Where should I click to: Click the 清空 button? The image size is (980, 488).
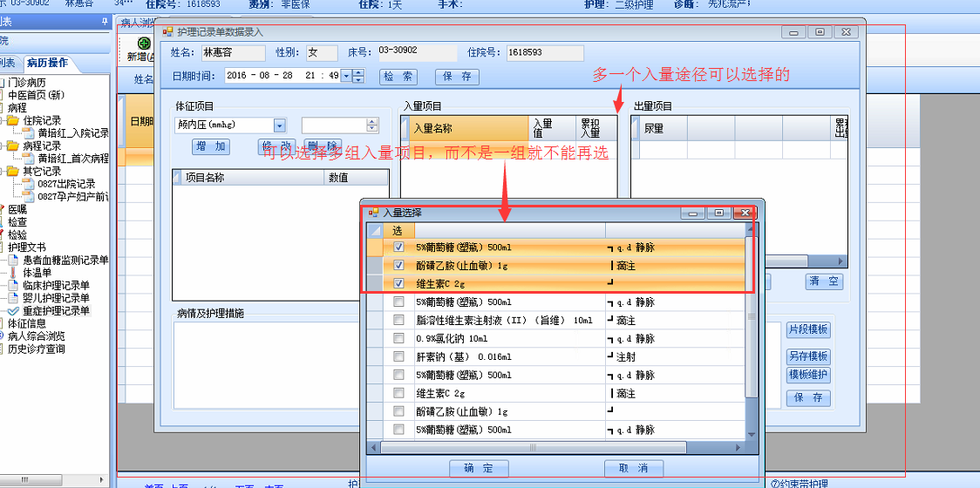tap(824, 281)
